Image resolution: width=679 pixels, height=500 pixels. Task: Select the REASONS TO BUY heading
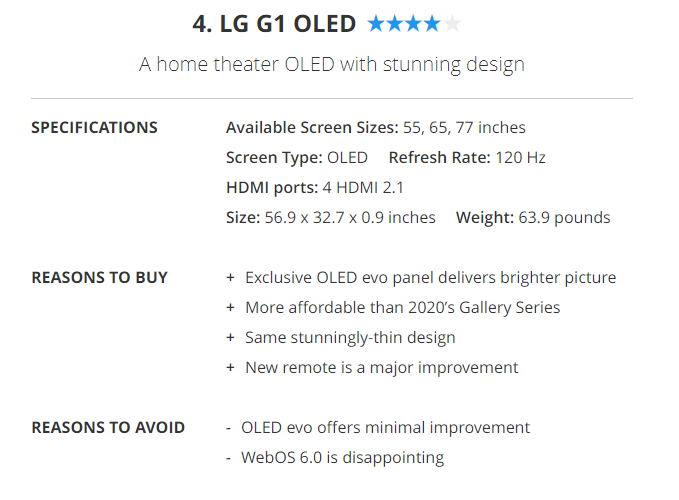pyautogui.click(x=99, y=278)
